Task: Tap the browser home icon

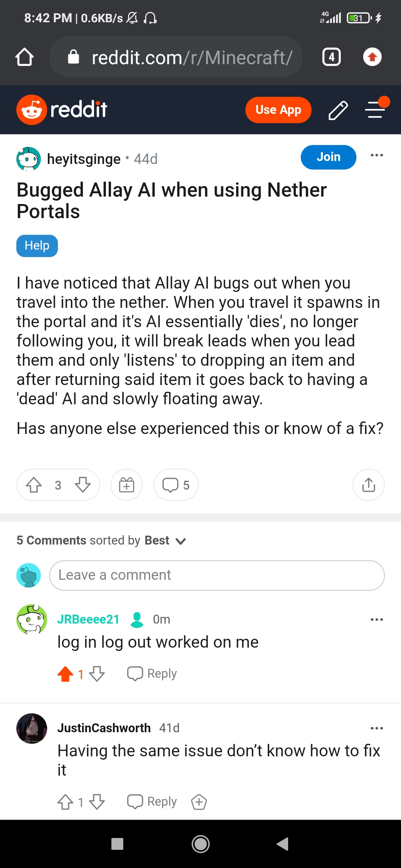Action: (x=25, y=57)
